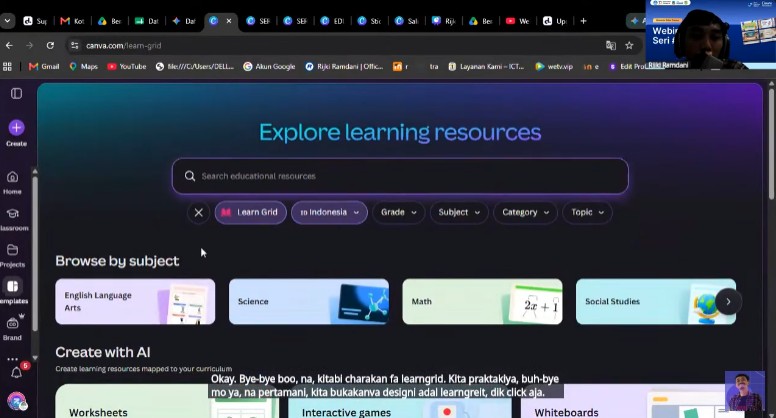Expand the Indonesia country dropdown
The image size is (776, 418).
pyautogui.click(x=329, y=212)
